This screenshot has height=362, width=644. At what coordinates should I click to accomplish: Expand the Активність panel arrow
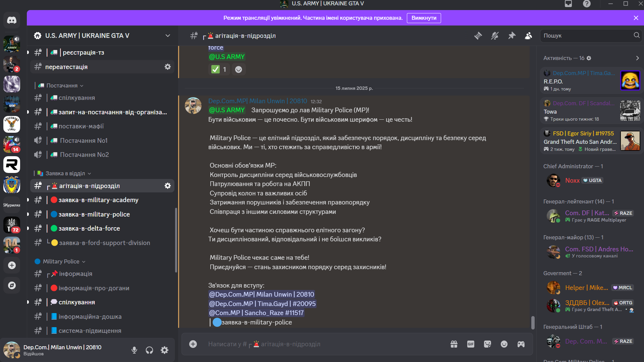[637, 58]
